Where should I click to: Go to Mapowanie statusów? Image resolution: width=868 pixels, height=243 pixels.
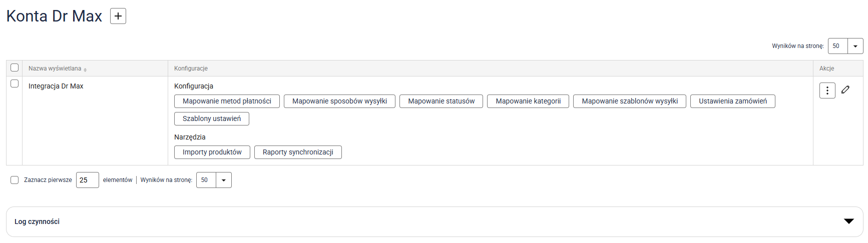click(x=441, y=101)
